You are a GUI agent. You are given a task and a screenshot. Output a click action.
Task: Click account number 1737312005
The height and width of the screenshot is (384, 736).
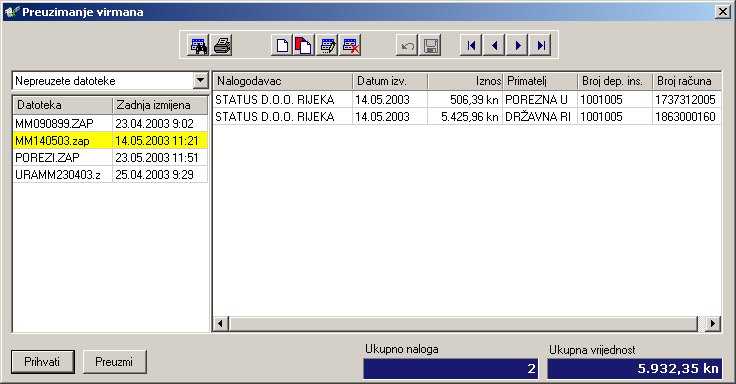687,100
